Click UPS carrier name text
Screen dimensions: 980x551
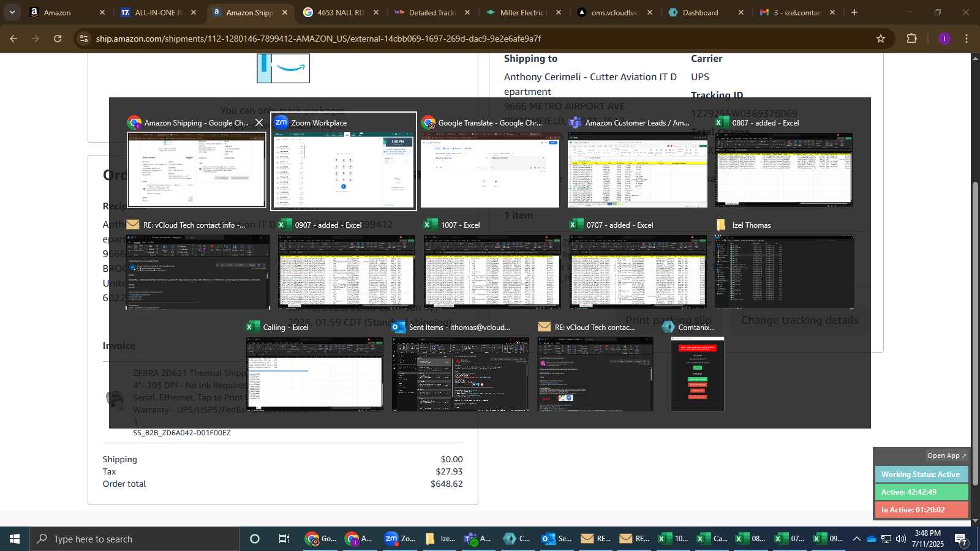pyautogui.click(x=700, y=77)
